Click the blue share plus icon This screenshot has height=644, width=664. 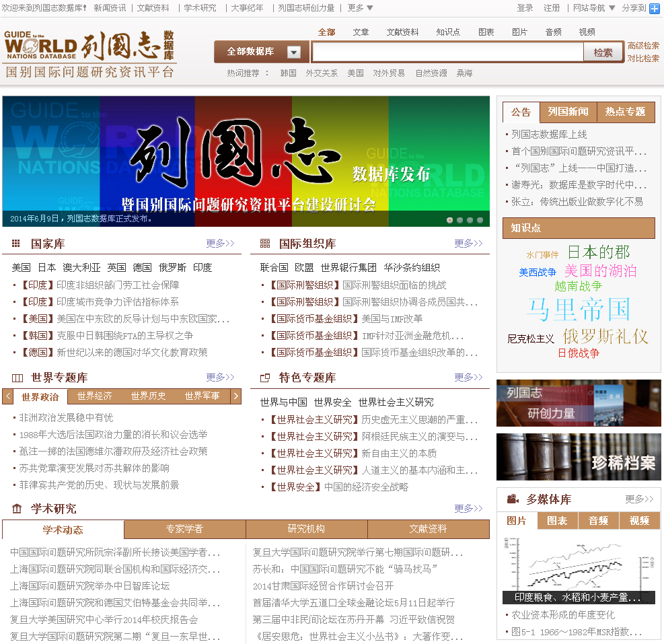tap(654, 8)
